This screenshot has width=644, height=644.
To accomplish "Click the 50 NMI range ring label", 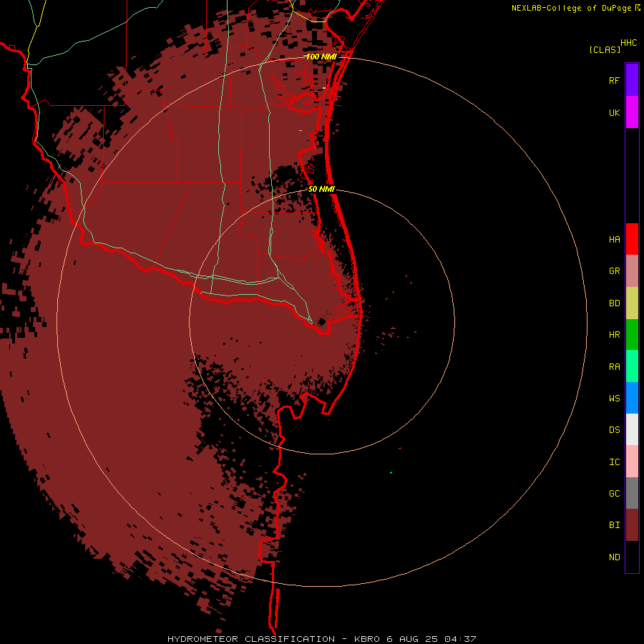I will (x=321, y=189).
